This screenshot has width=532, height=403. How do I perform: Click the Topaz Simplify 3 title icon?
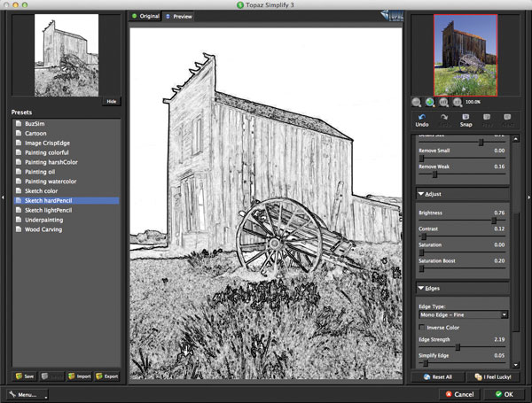coord(240,4)
